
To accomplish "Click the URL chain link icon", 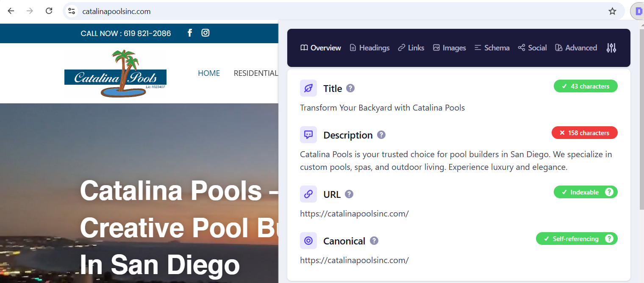I will click(308, 194).
